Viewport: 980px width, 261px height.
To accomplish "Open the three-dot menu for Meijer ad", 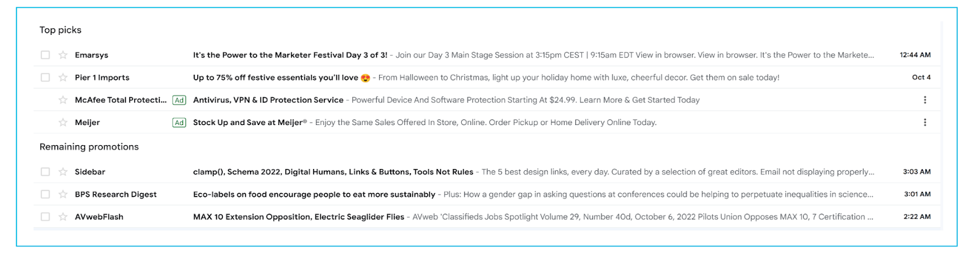I will [925, 123].
